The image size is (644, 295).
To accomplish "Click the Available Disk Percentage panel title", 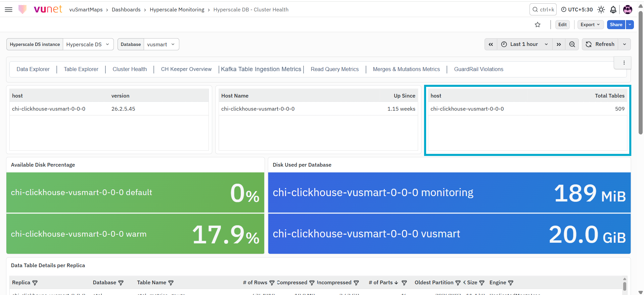I will coord(43,165).
